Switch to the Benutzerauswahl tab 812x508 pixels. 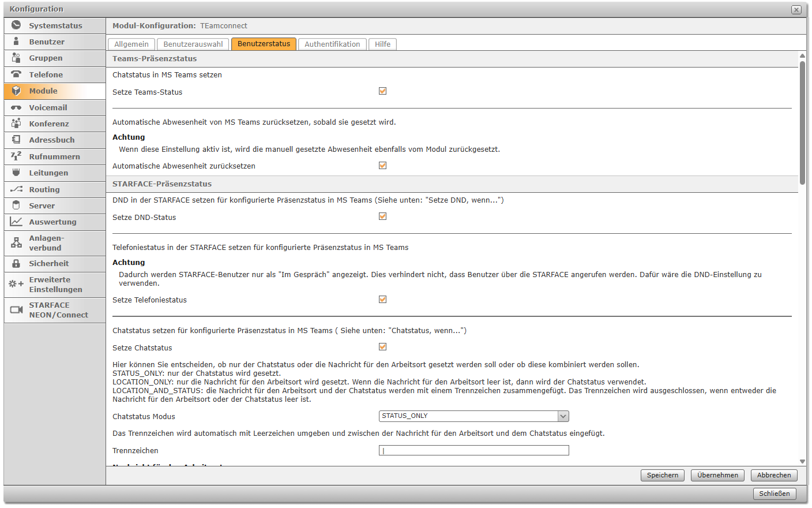click(193, 44)
